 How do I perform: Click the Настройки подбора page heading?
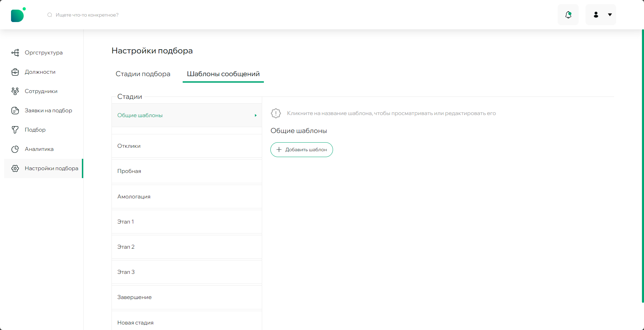152,51
